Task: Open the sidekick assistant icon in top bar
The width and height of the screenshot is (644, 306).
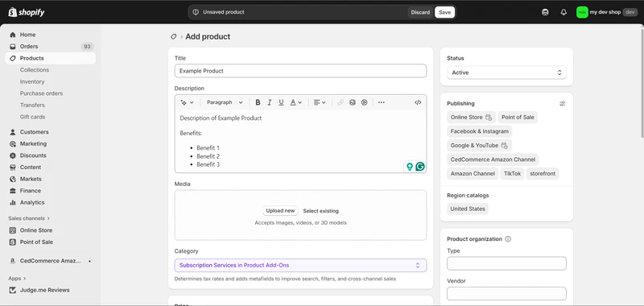Action: pos(545,12)
